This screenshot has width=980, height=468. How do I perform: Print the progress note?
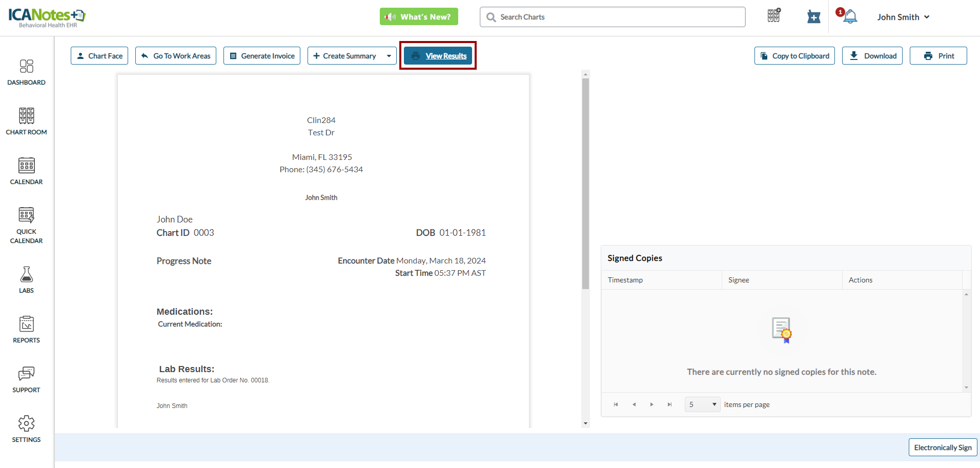(x=938, y=56)
